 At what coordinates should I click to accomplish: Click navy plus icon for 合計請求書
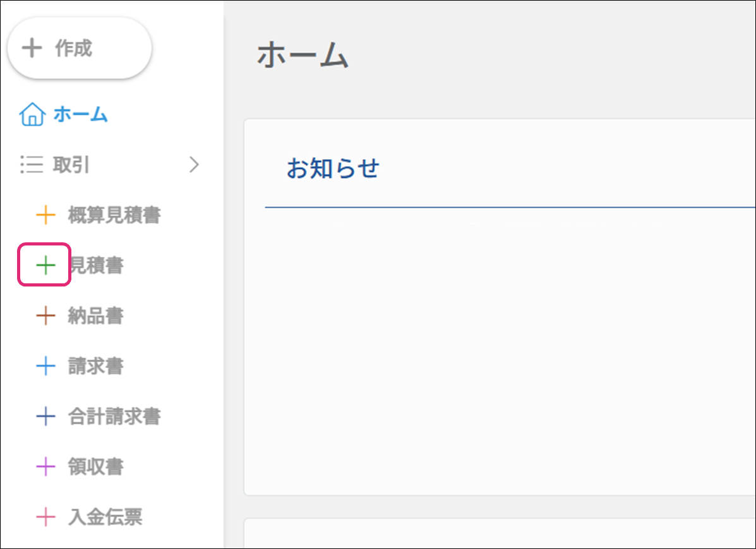45,416
